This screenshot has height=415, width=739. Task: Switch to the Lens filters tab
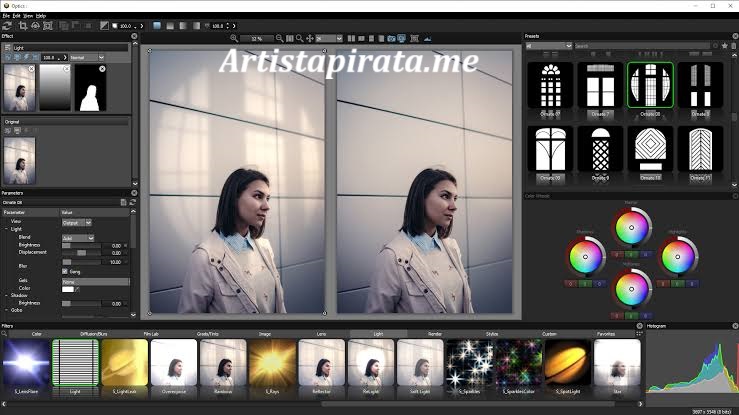point(321,334)
